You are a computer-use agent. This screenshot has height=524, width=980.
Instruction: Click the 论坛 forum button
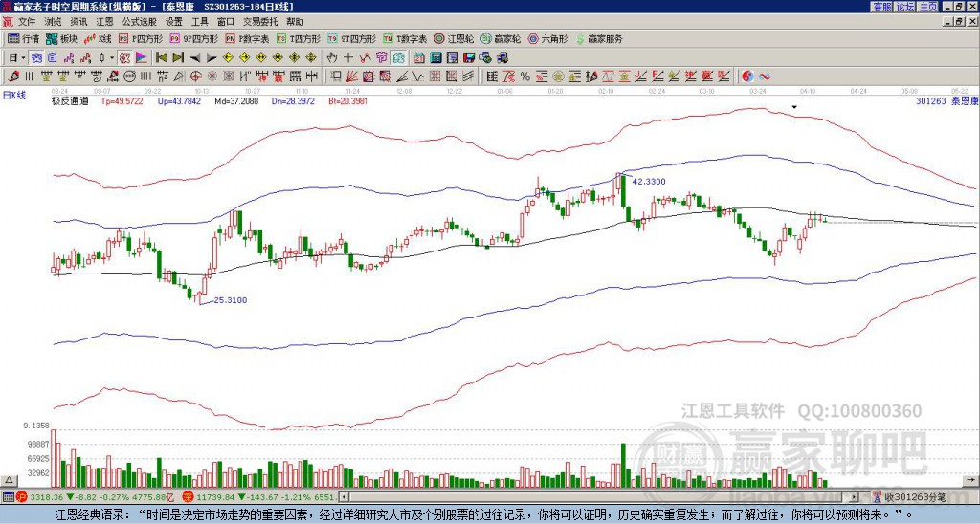click(905, 7)
